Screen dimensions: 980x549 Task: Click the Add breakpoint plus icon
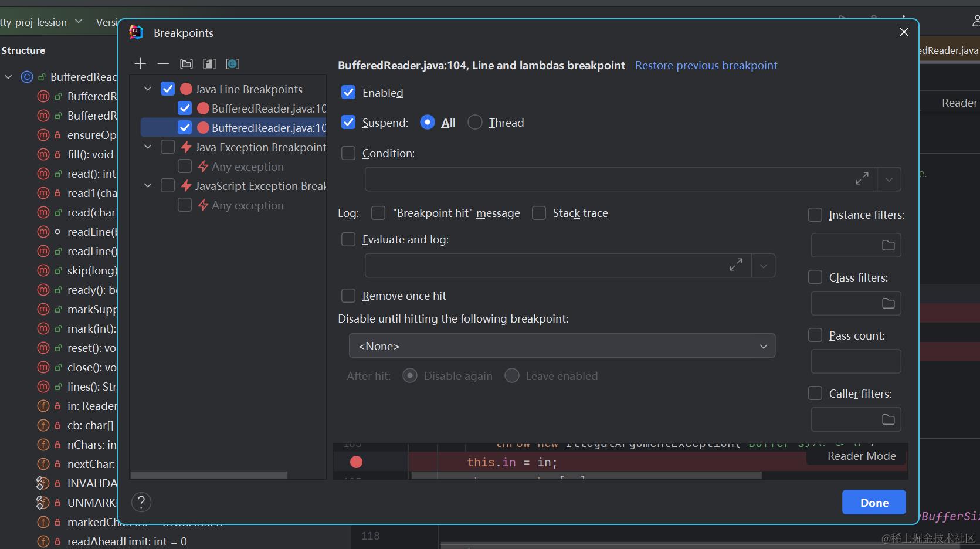140,64
